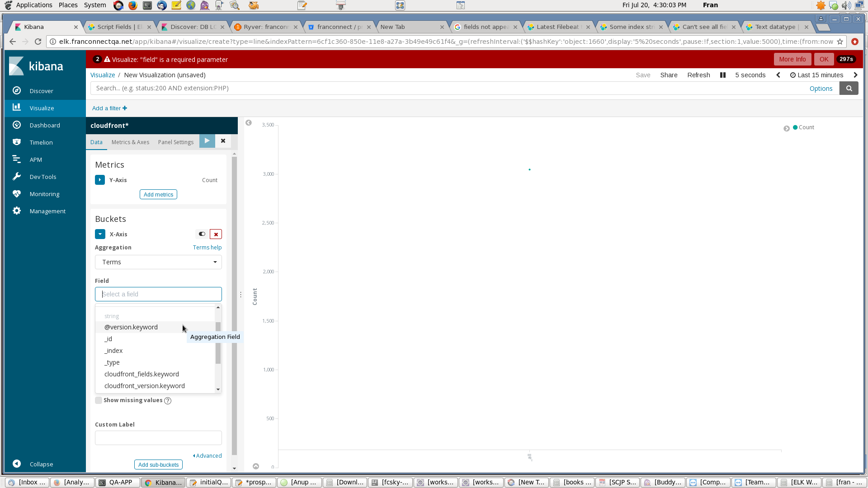Toggle X-Axis bucket enabled switch
The height and width of the screenshot is (488, 868).
point(202,234)
